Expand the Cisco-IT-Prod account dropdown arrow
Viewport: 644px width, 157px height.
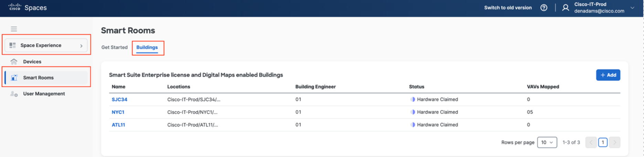pyautogui.click(x=632, y=8)
